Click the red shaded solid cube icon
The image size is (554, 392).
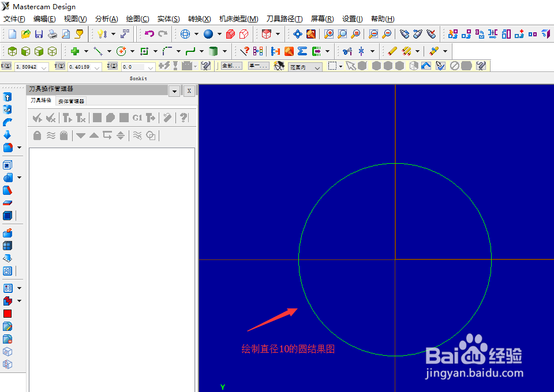coord(230,34)
